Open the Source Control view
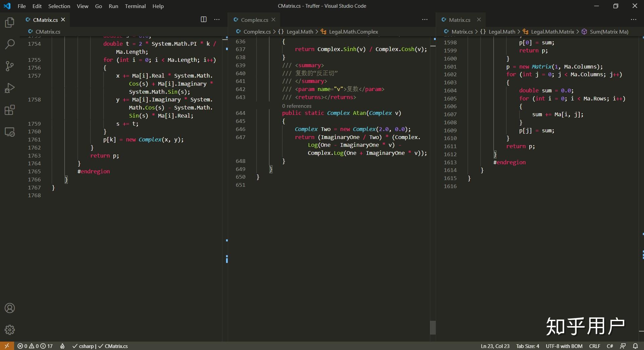The width and height of the screenshot is (644, 350). [10, 66]
